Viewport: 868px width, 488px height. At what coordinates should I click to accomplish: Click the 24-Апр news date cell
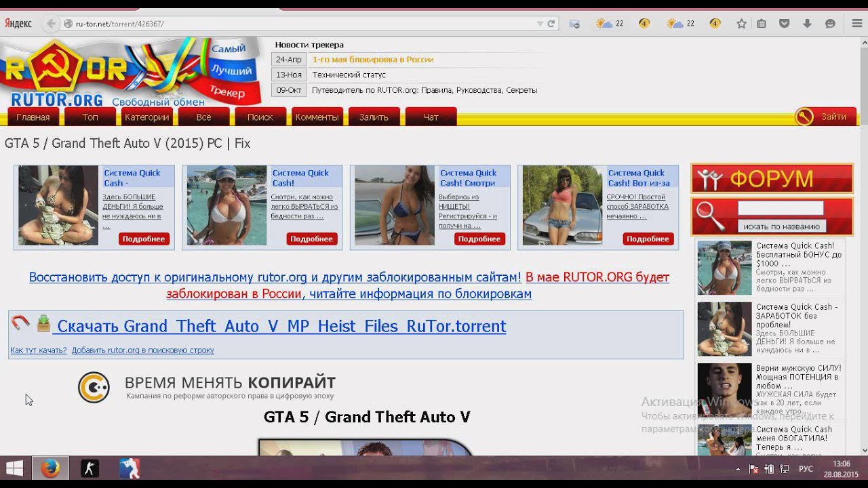tap(289, 60)
